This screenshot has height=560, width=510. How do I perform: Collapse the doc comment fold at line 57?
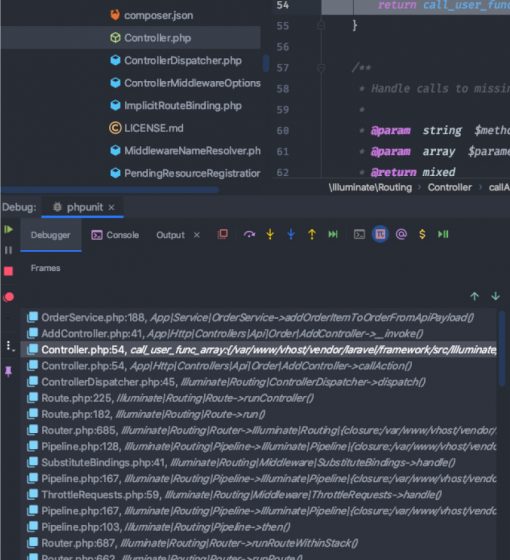[321, 68]
